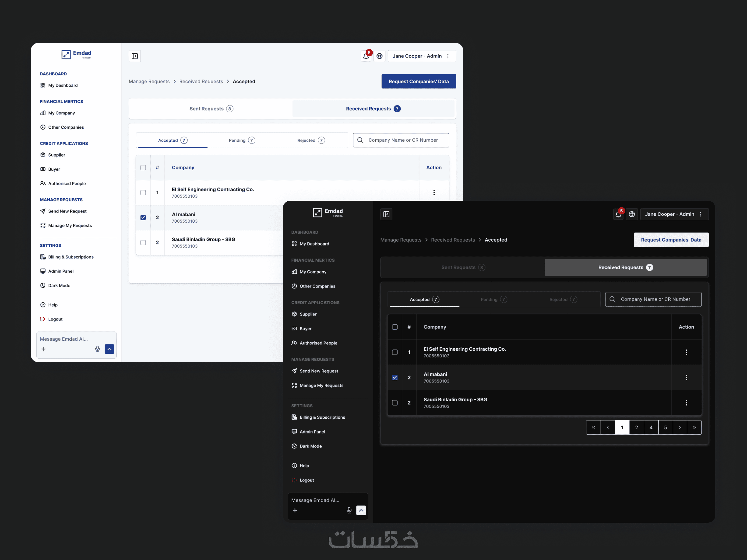Collapse the sidebar using the light panel toggle icon
This screenshot has height=560, width=747.
pos(135,56)
